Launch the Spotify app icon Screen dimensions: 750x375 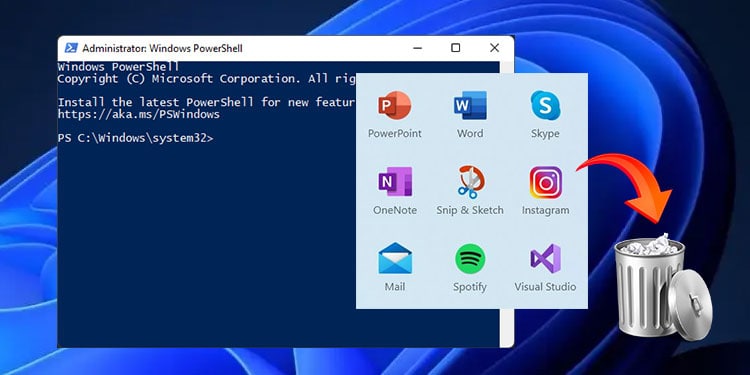click(x=470, y=259)
